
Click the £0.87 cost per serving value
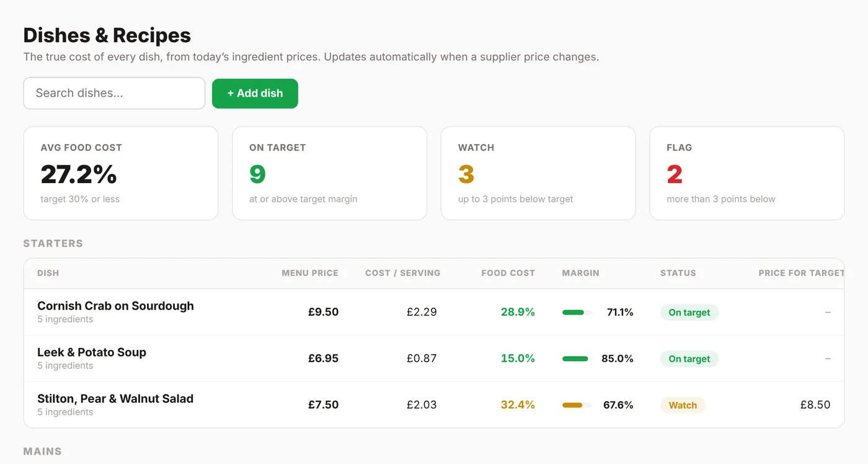pyautogui.click(x=422, y=359)
